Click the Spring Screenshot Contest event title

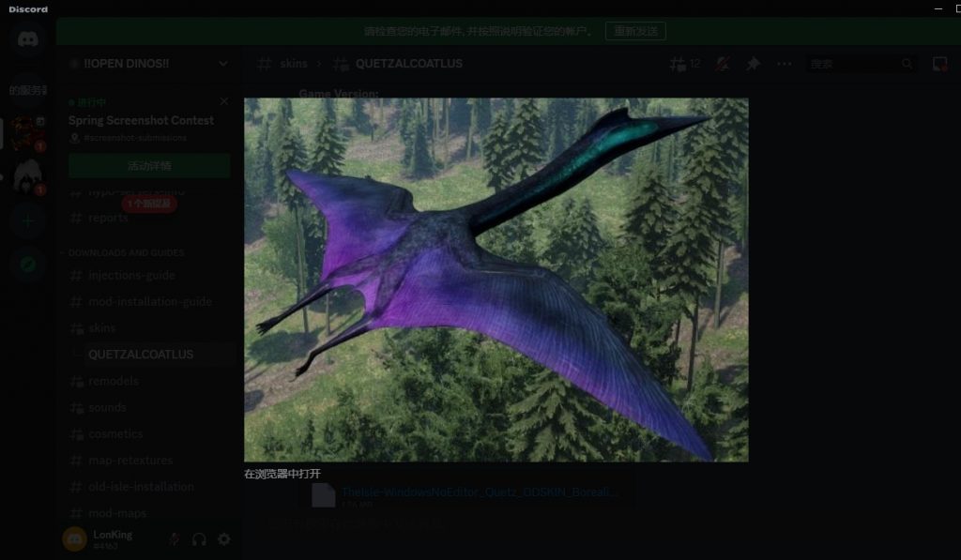[x=141, y=121]
